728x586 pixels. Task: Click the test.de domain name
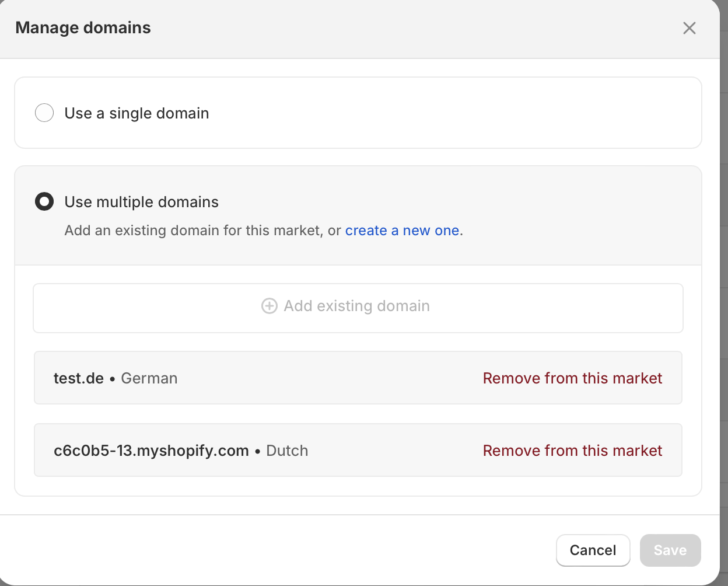(78, 378)
